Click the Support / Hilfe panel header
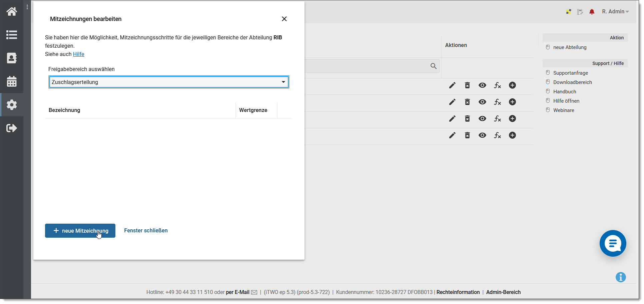 (585, 63)
